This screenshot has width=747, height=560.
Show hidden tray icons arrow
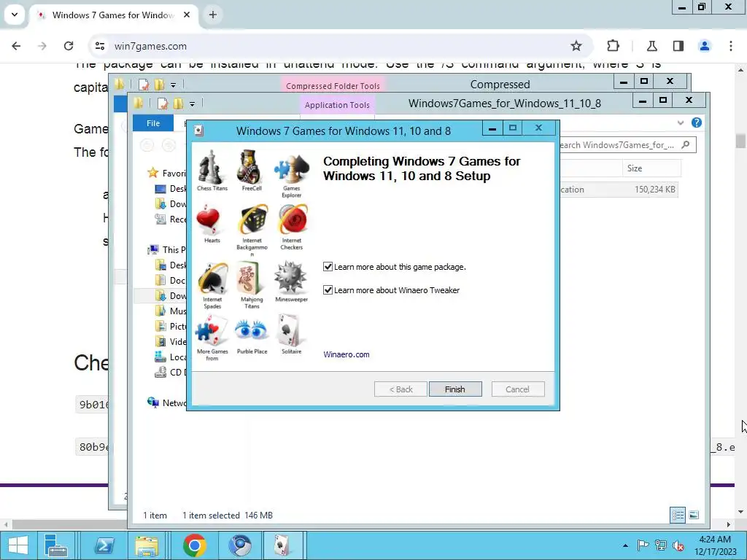(625, 545)
